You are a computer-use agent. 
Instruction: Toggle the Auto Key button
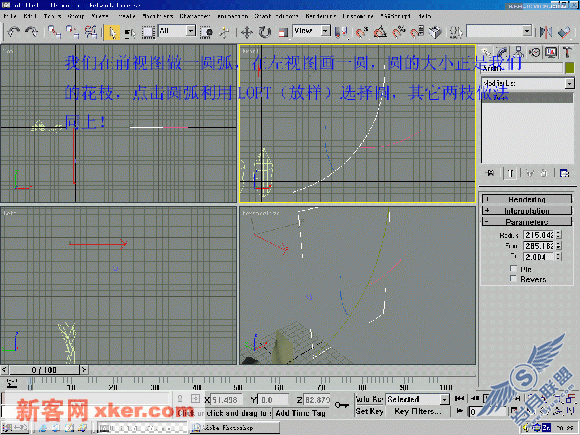368,399
